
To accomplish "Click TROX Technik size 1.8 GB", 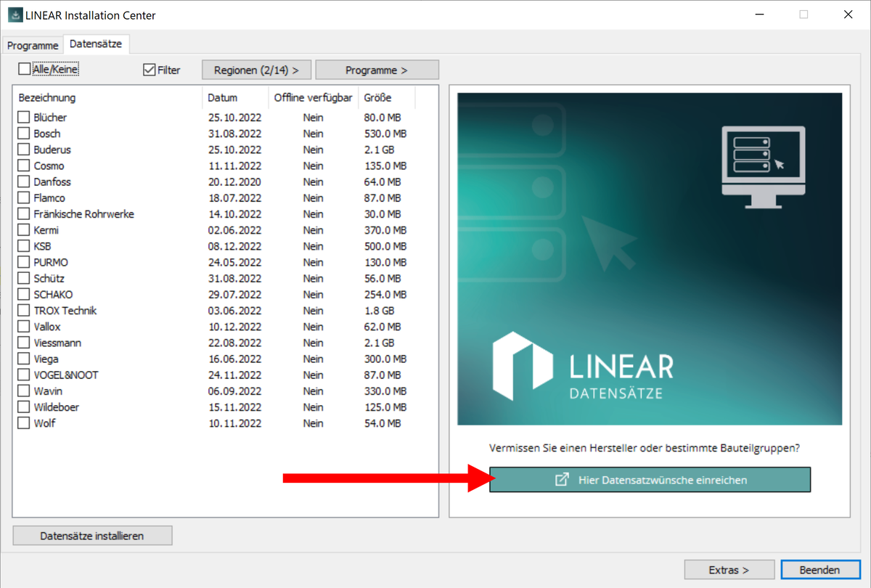I will pos(379,311).
